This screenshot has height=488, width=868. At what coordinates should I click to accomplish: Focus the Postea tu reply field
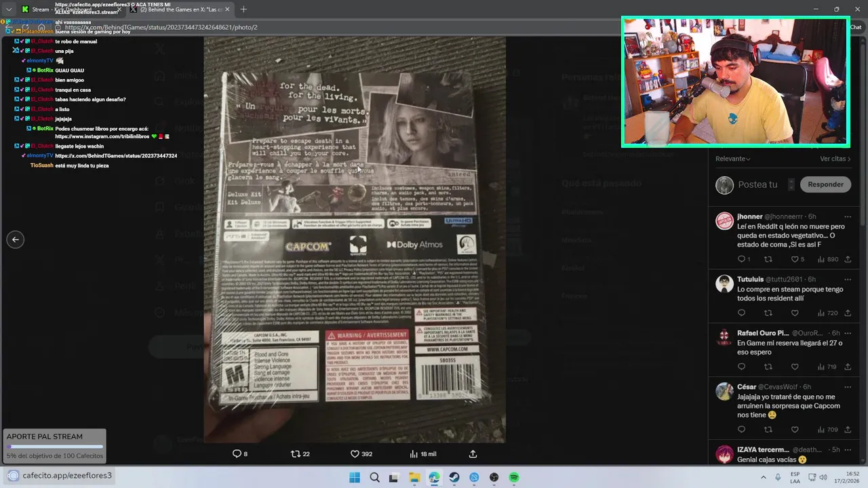757,184
